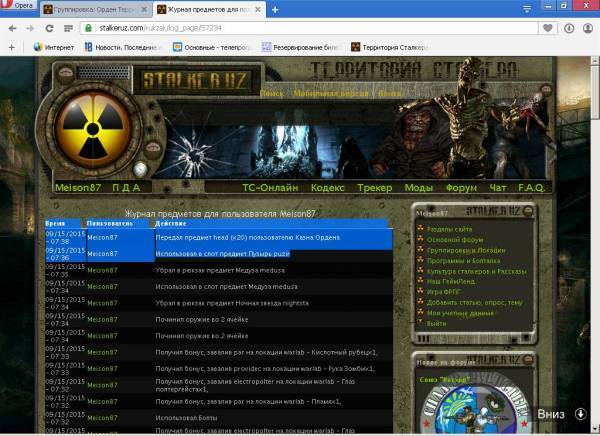Click the "Моды" navigation link

coord(419,188)
